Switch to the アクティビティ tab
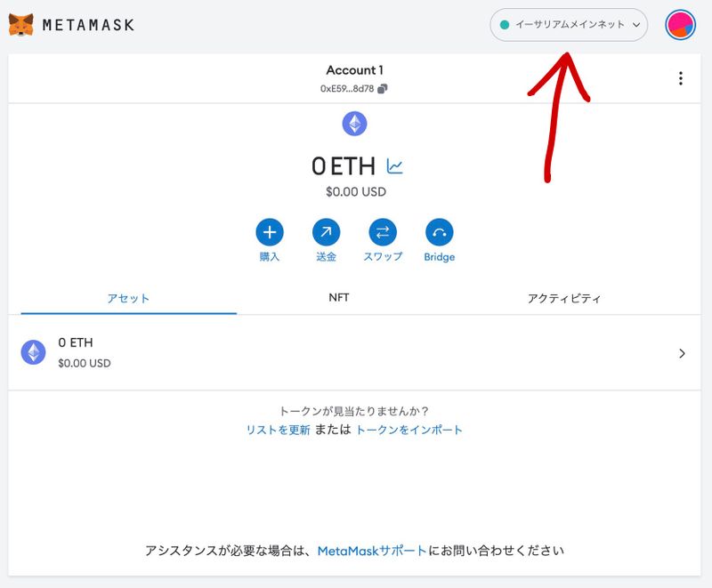Viewport: 712px width, 588px height. (x=564, y=299)
